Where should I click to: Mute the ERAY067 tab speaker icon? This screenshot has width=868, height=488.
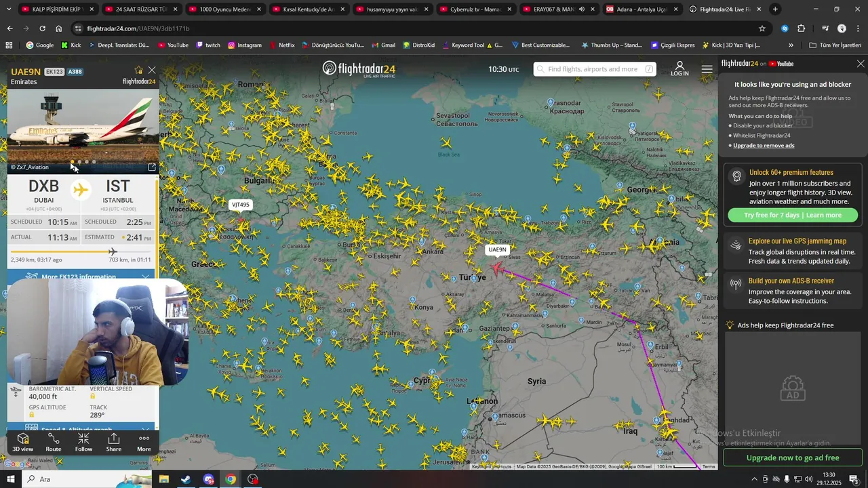tap(581, 9)
